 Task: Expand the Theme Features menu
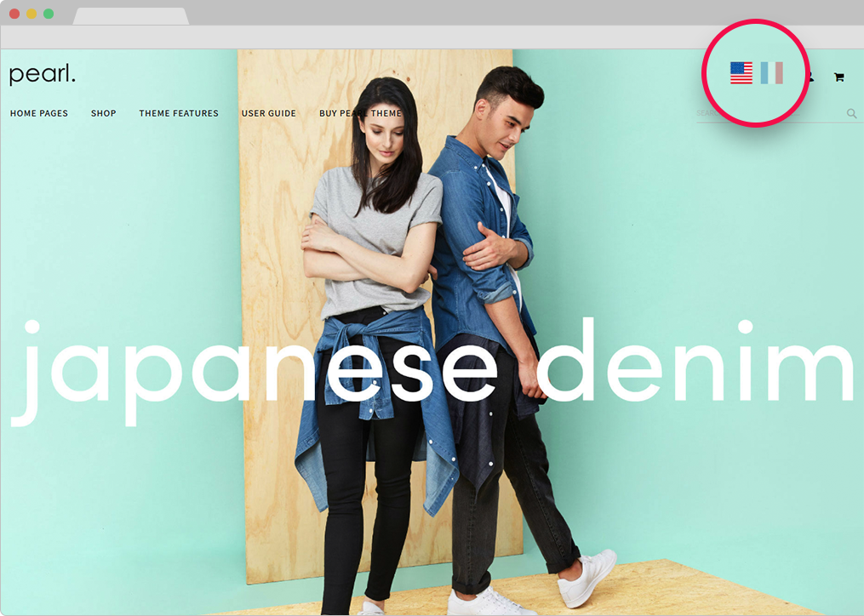179,113
